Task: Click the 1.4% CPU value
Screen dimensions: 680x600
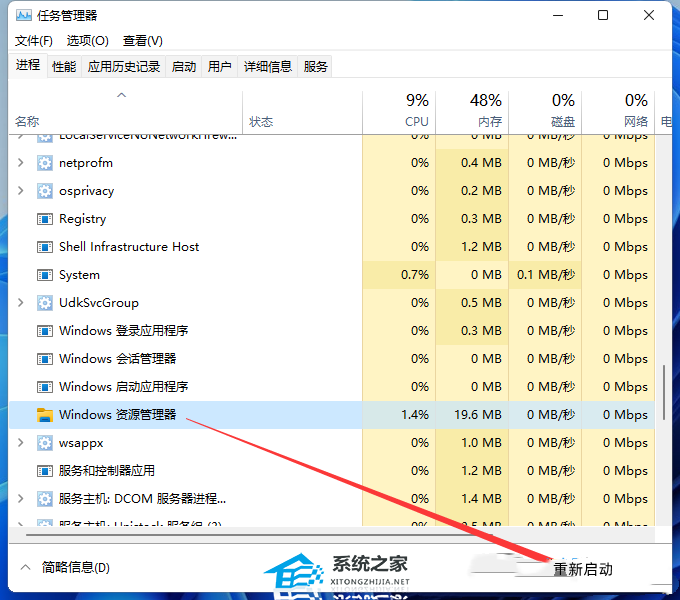Action: 415,415
